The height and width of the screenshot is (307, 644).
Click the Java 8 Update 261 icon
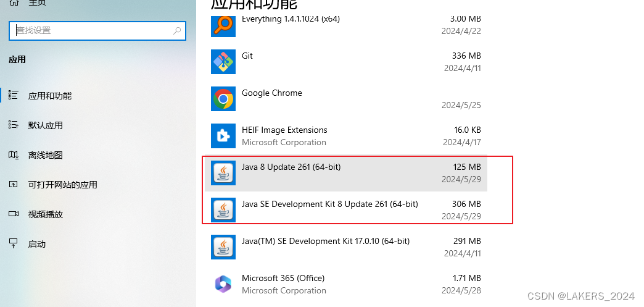tap(223, 173)
